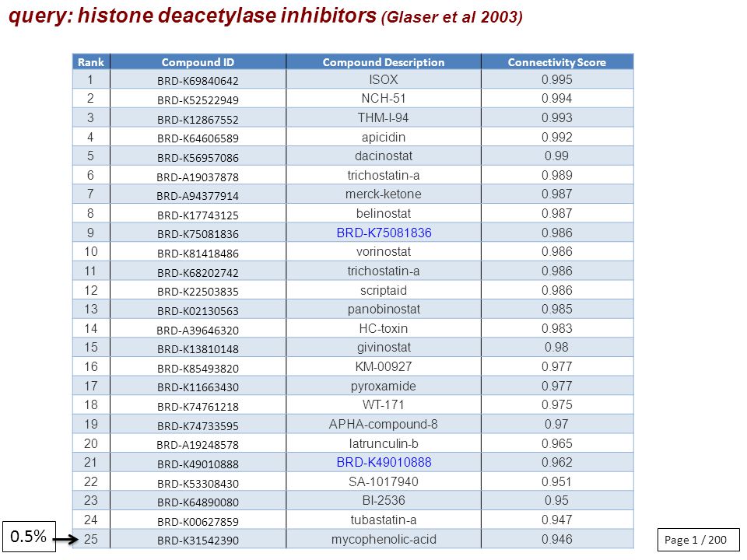The height and width of the screenshot is (560, 747).
Task: Select compound ID BRD-K81418486
Action: point(198,254)
